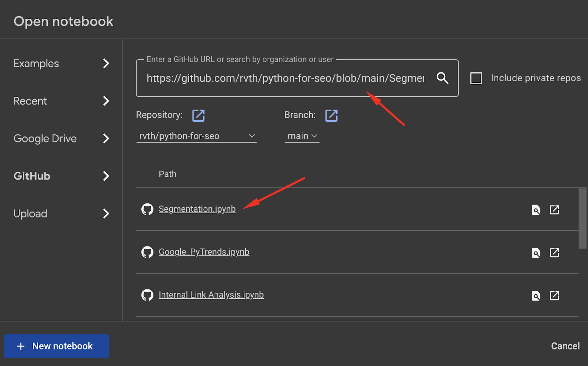Click the GitHub logo beside Segmentation.ipynb

pyautogui.click(x=147, y=209)
